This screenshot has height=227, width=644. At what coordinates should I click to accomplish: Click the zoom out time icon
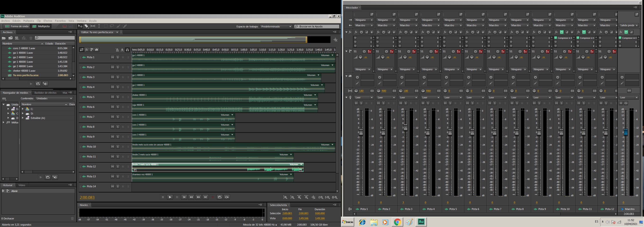306,197
